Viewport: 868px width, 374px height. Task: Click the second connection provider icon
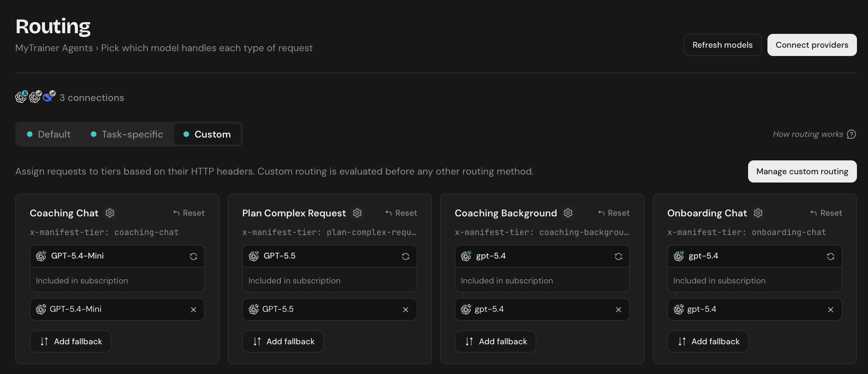click(35, 97)
